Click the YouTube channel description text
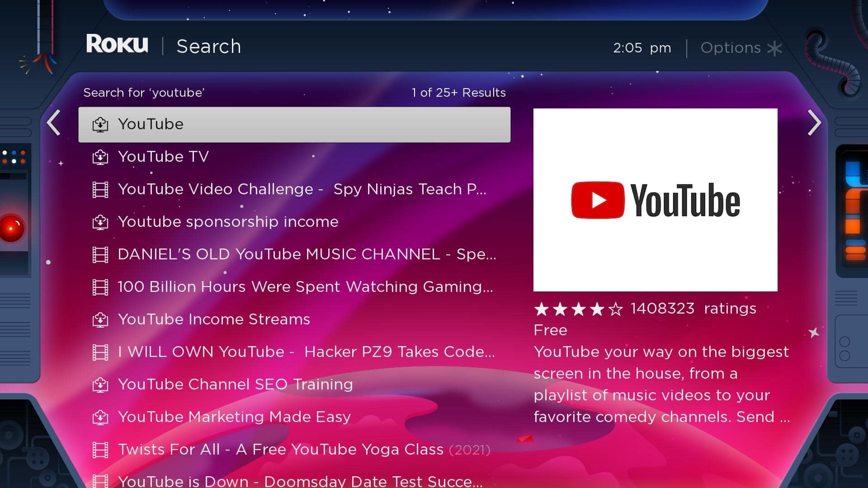The image size is (868, 488). (x=662, y=385)
